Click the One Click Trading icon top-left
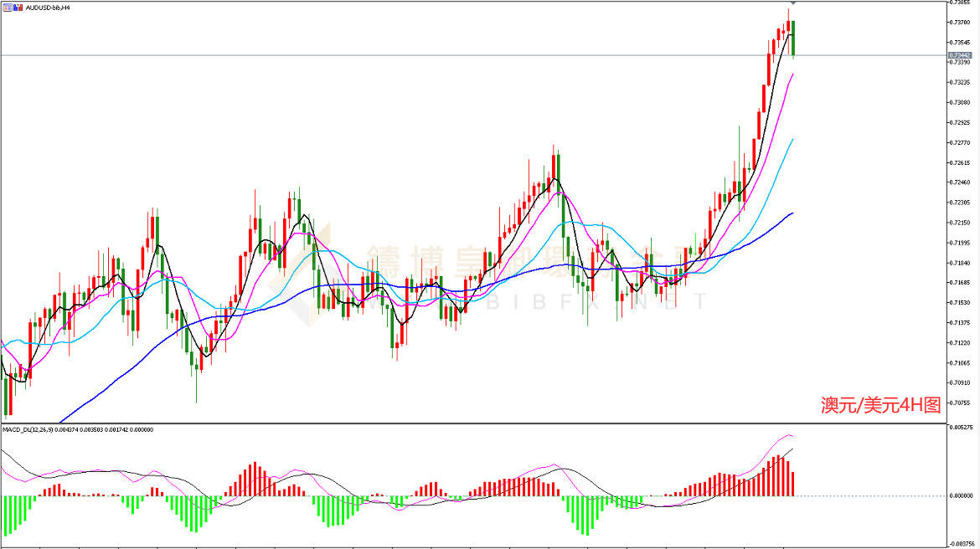 pyautogui.click(x=7, y=8)
